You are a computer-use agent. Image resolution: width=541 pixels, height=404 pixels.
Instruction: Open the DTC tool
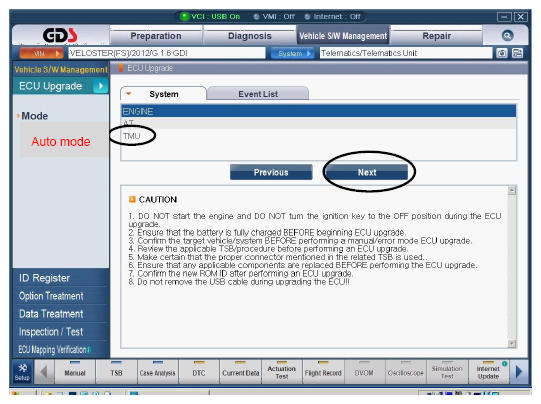pyautogui.click(x=199, y=372)
